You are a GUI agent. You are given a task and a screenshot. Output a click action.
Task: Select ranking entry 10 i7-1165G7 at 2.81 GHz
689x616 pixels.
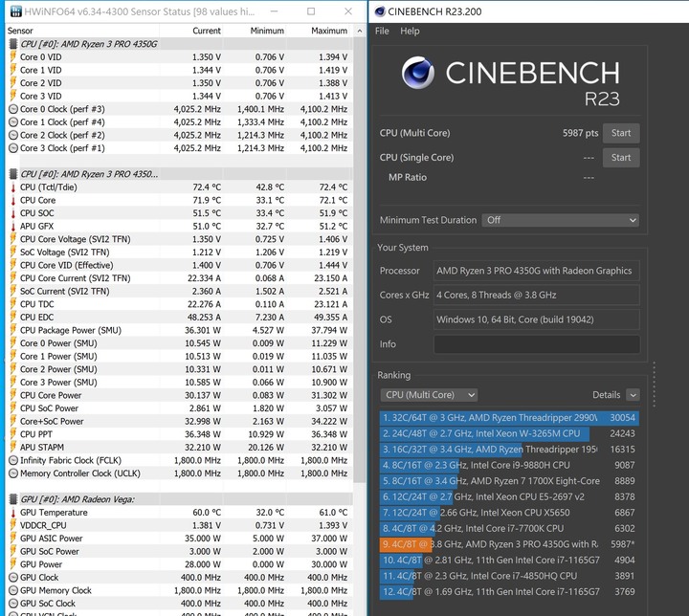pos(509,560)
